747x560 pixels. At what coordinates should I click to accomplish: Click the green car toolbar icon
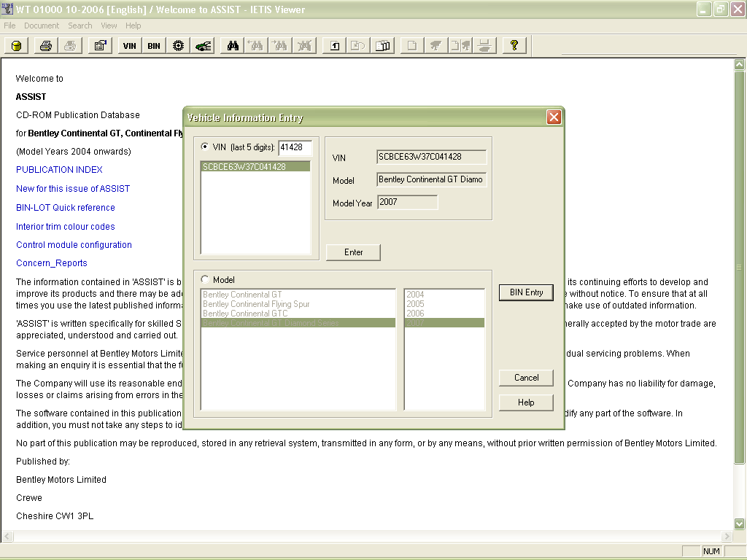tap(203, 46)
